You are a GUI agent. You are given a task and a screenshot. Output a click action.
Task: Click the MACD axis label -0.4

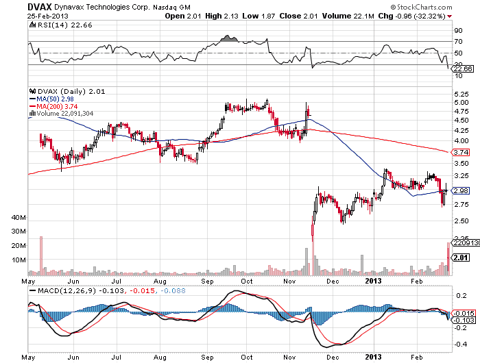(x=461, y=344)
